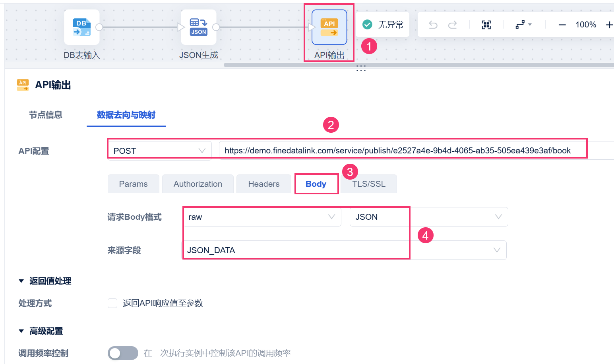Click the redo arrow in toolbar
614x364 pixels.
point(453,25)
